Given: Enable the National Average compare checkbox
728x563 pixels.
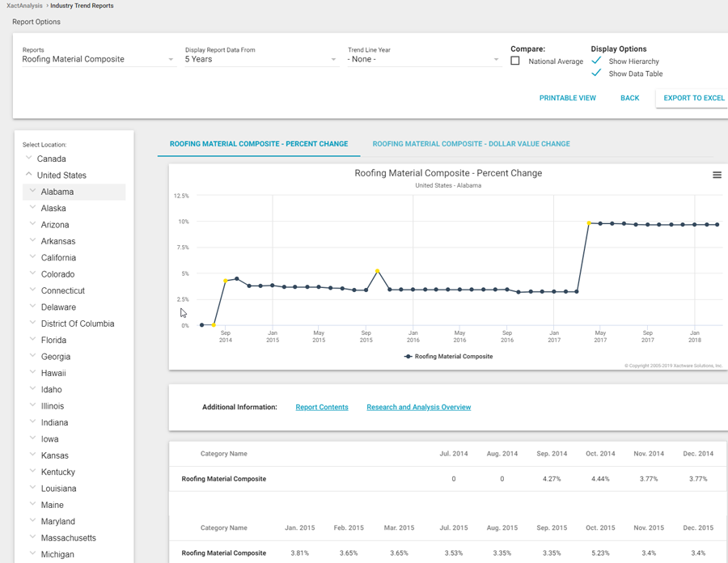Looking at the screenshot, I should click(x=515, y=61).
